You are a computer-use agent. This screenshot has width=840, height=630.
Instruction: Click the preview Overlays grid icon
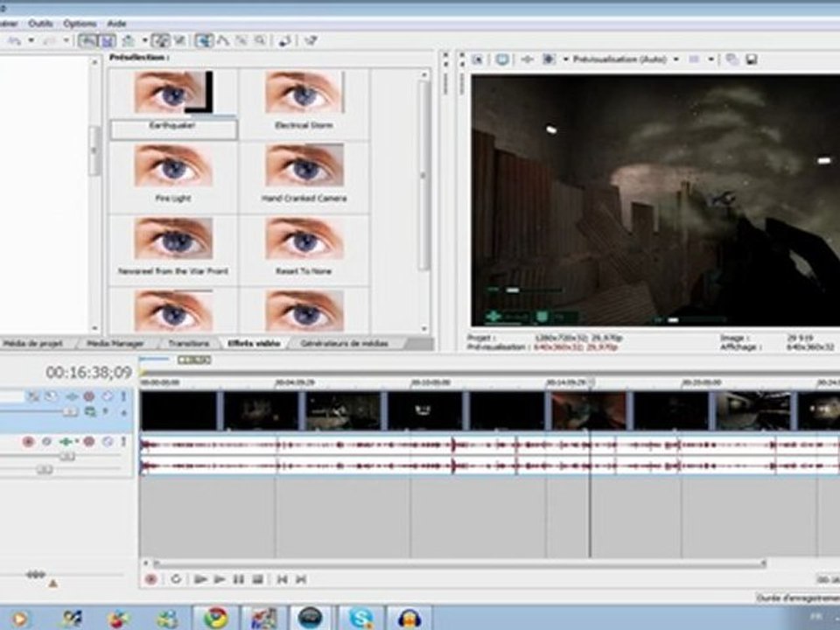click(x=694, y=59)
